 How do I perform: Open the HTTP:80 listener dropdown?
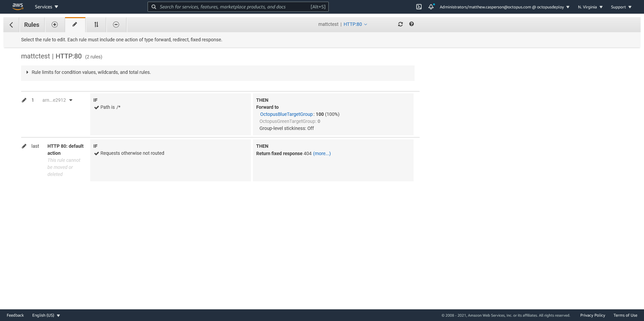pyautogui.click(x=355, y=24)
